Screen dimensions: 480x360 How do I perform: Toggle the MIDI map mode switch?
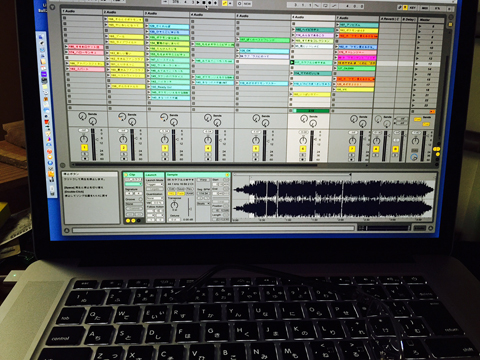tap(424, 8)
